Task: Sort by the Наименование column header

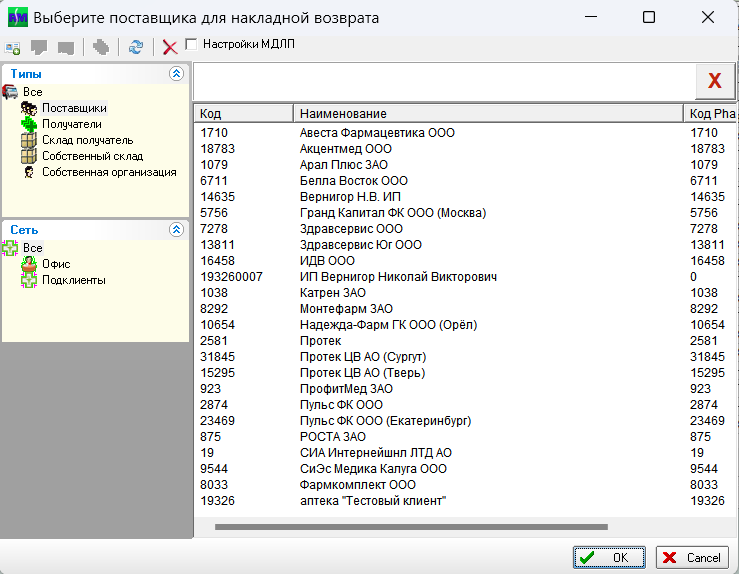Action: (488, 114)
